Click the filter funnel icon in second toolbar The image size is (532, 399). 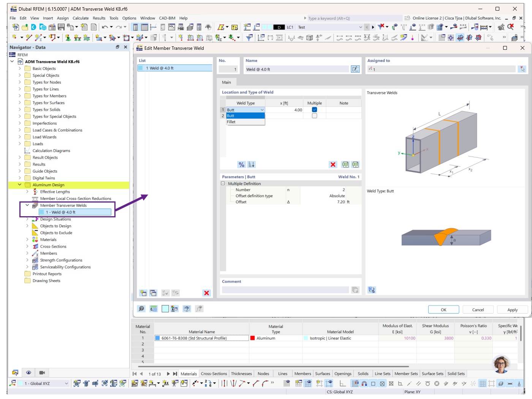[x=249, y=37]
